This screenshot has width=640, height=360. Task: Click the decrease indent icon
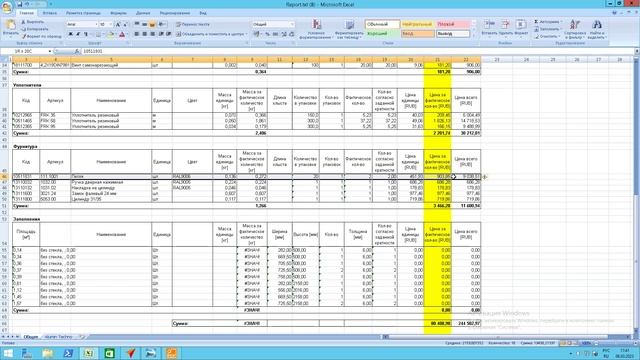161,34
